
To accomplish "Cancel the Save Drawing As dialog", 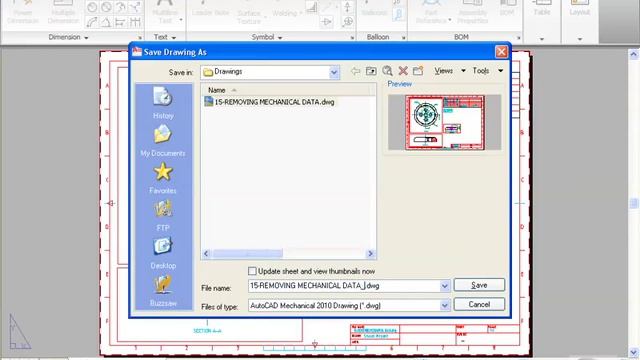I will [479, 304].
